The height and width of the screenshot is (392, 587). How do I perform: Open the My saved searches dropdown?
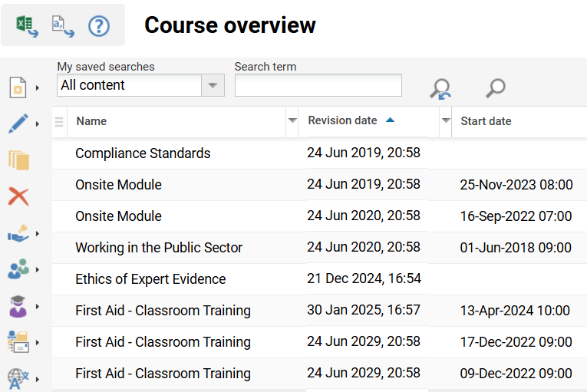pos(213,85)
